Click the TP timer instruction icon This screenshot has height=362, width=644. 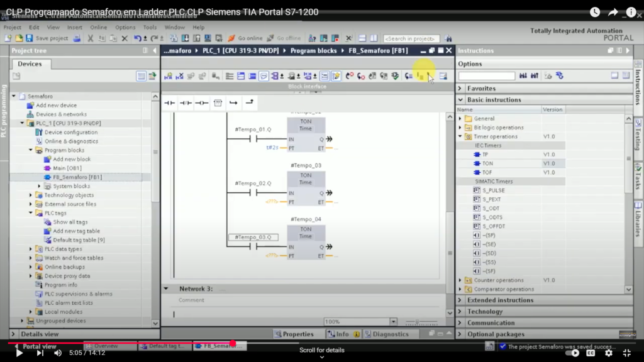click(x=477, y=155)
